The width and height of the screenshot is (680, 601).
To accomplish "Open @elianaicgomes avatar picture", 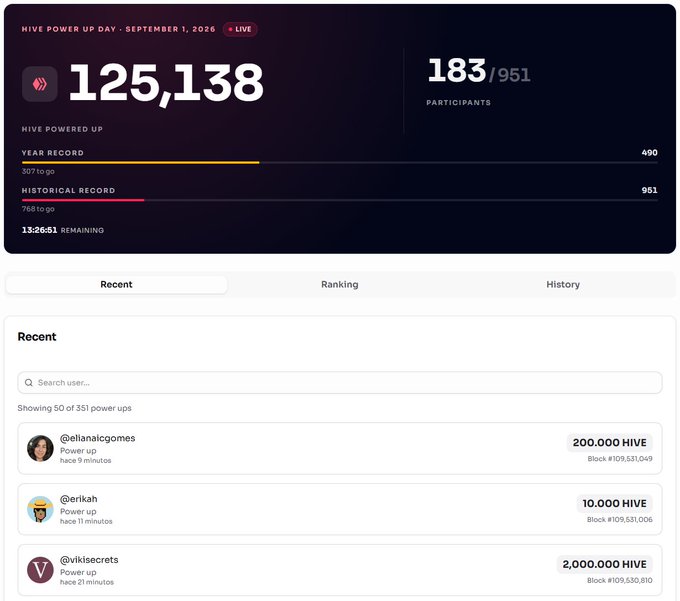I will tap(40, 448).
